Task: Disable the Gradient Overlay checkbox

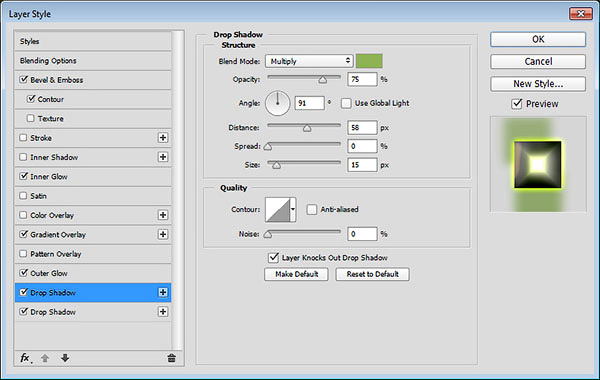Action: tap(24, 234)
